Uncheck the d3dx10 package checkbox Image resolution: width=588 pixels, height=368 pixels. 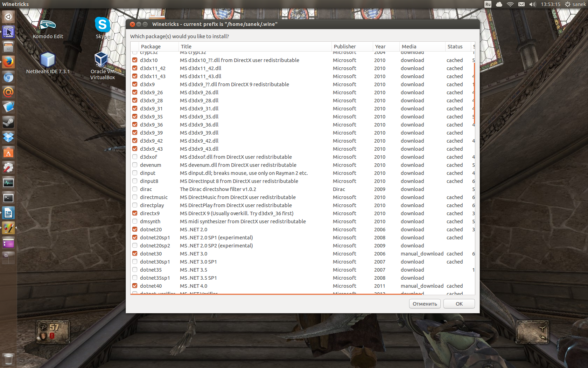pos(135,60)
